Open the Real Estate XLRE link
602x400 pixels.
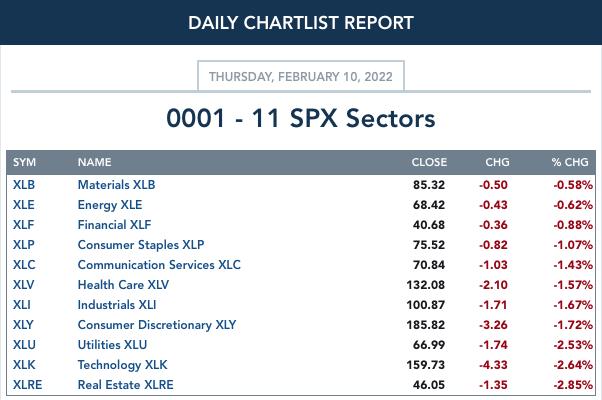126,385
